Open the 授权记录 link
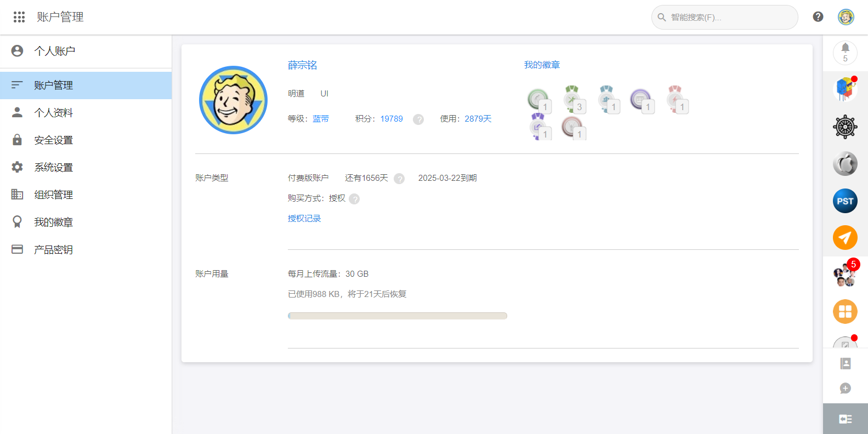This screenshot has width=868, height=434. 304,219
